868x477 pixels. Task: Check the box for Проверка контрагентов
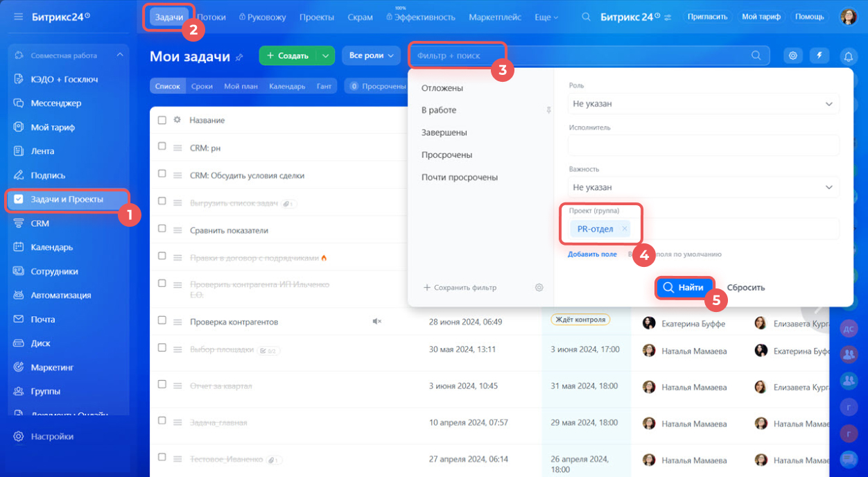click(162, 321)
